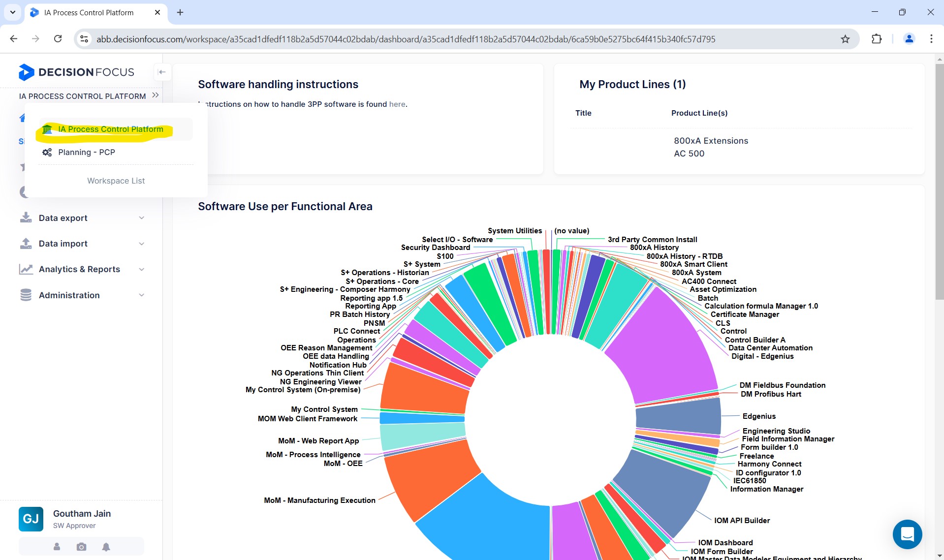The image size is (944, 560).
Task: Click the large purple chart segment
Action: pos(664,349)
